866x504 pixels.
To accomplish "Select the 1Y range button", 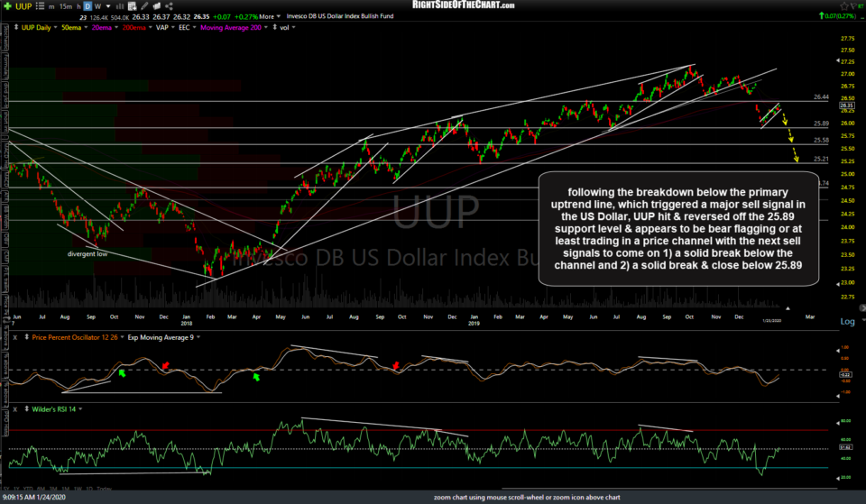I will 16,489.
